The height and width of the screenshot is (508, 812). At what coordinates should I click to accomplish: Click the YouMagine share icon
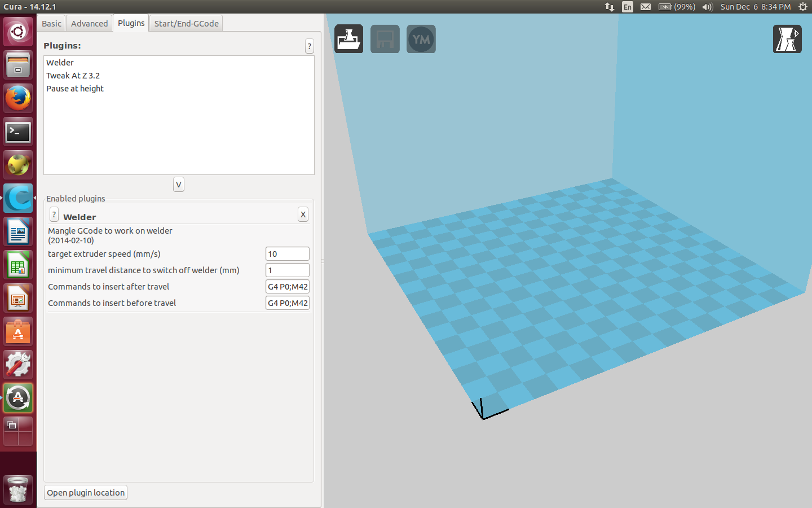tap(421, 39)
